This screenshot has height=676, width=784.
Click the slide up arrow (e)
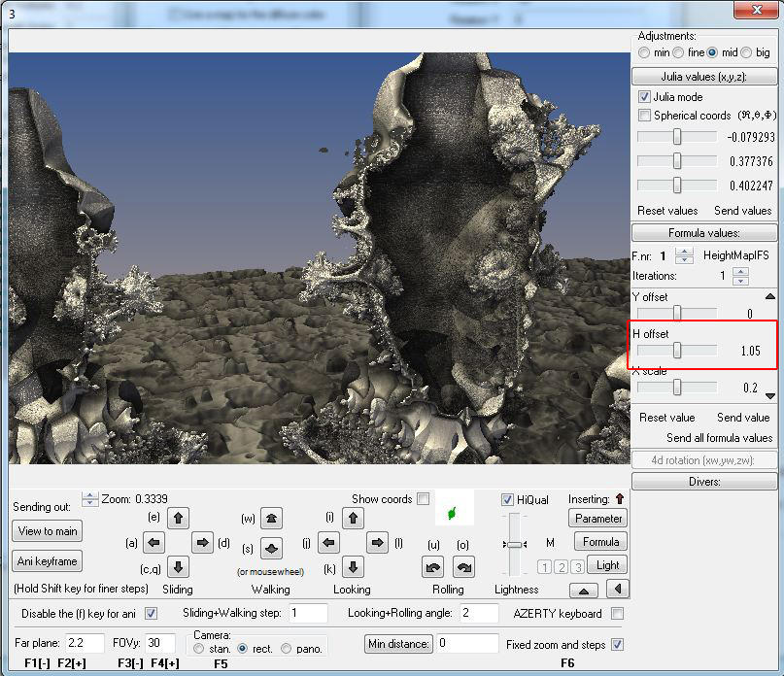pos(178,518)
